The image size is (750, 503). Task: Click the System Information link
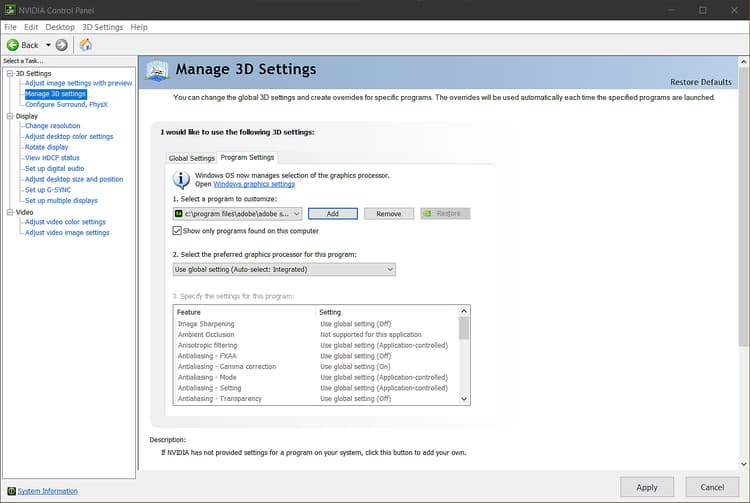click(x=47, y=491)
